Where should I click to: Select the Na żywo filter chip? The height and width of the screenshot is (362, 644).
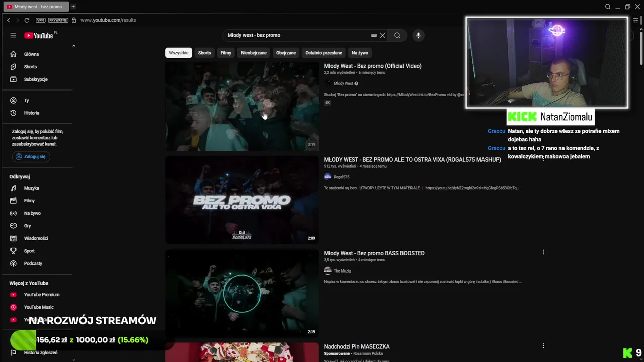pyautogui.click(x=360, y=53)
